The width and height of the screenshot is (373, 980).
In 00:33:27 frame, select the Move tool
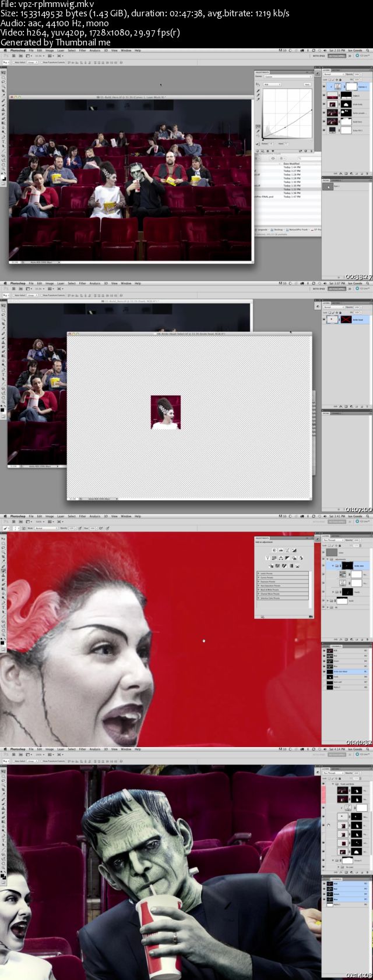tap(3, 73)
